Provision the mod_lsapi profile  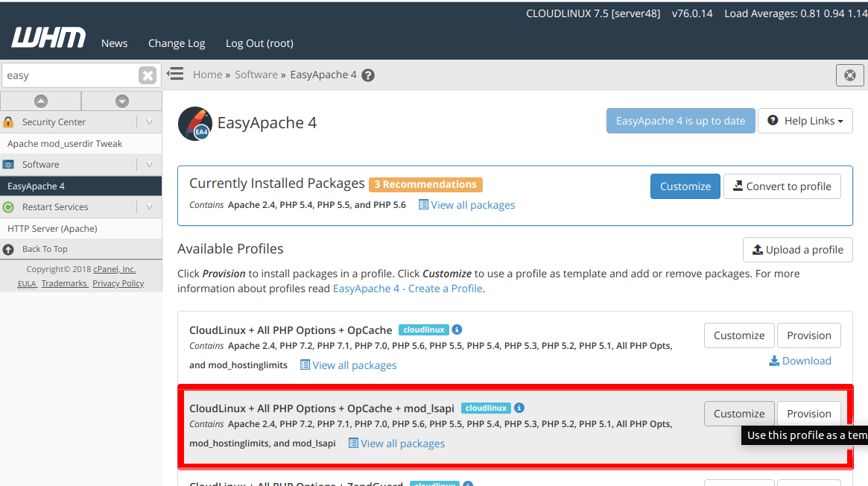pos(809,413)
